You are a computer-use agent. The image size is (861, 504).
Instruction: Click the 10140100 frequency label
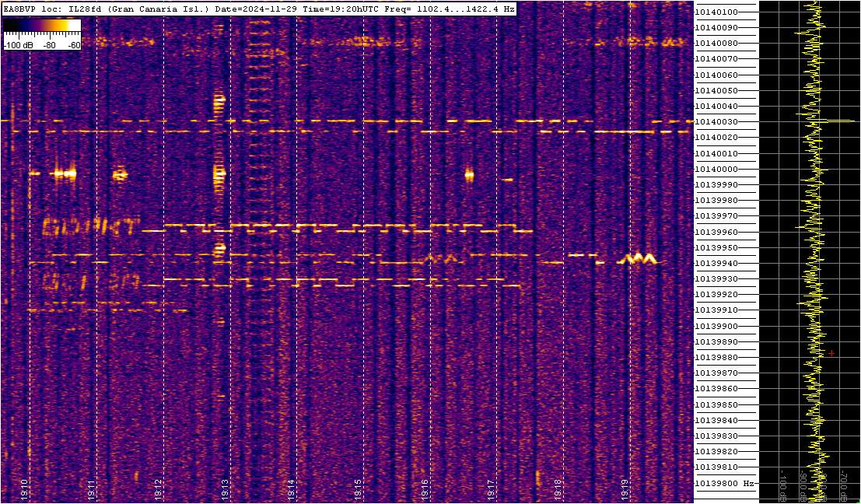click(716, 12)
